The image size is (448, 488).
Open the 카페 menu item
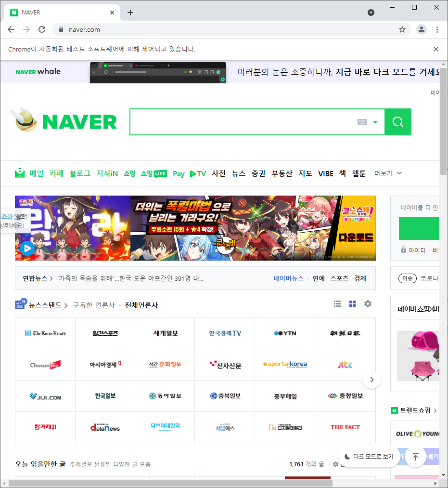(x=56, y=173)
